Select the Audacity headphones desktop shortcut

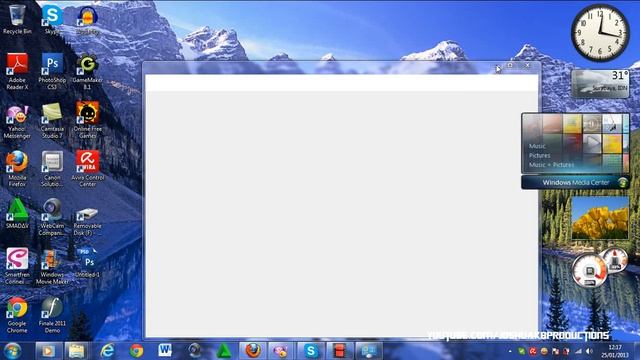pos(87,19)
